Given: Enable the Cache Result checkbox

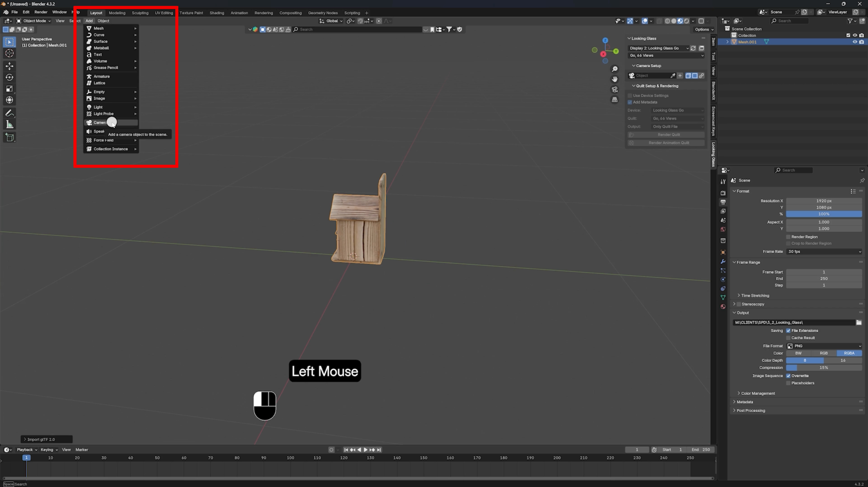Looking at the screenshot, I should point(788,338).
